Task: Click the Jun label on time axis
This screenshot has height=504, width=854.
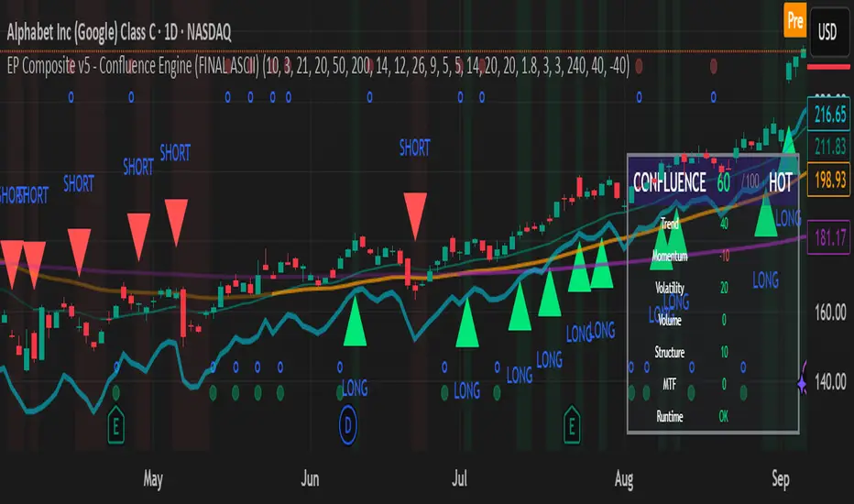Action: 310,479
